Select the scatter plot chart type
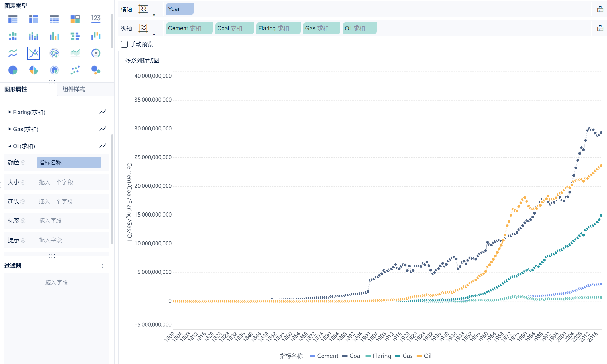 point(75,70)
